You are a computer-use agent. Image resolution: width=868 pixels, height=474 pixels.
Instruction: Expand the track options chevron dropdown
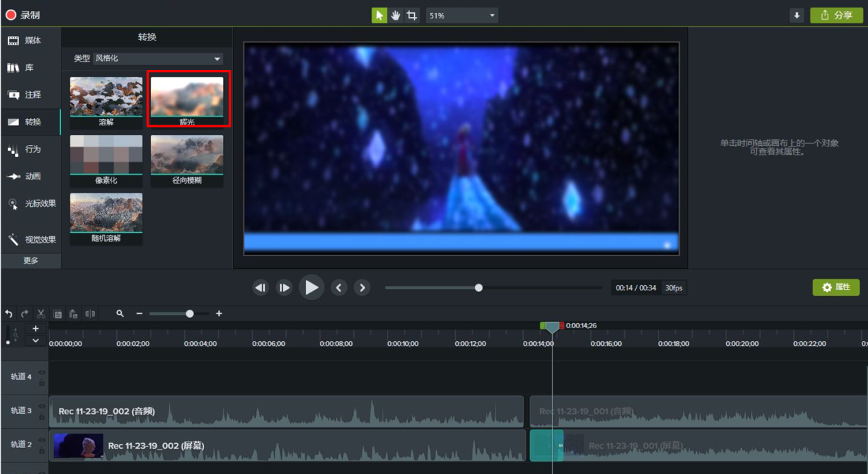(36, 340)
